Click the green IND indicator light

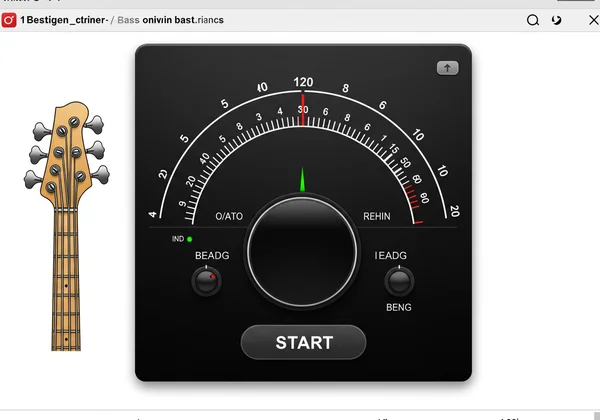(189, 239)
